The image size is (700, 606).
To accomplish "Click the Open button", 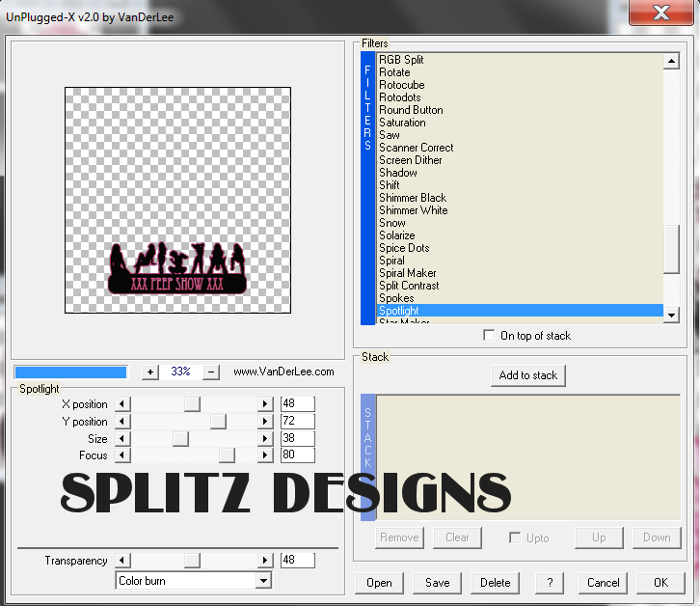I will [379, 583].
